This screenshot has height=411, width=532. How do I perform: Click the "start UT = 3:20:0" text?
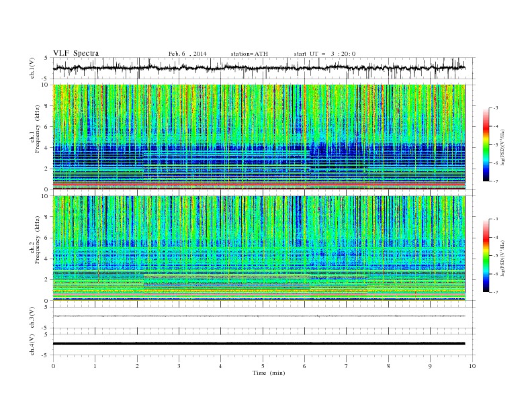coord(324,54)
